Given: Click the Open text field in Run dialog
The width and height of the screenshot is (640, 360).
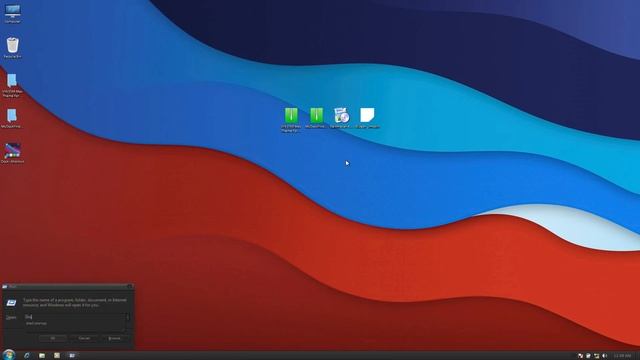Looking at the screenshot, I should coord(75,317).
